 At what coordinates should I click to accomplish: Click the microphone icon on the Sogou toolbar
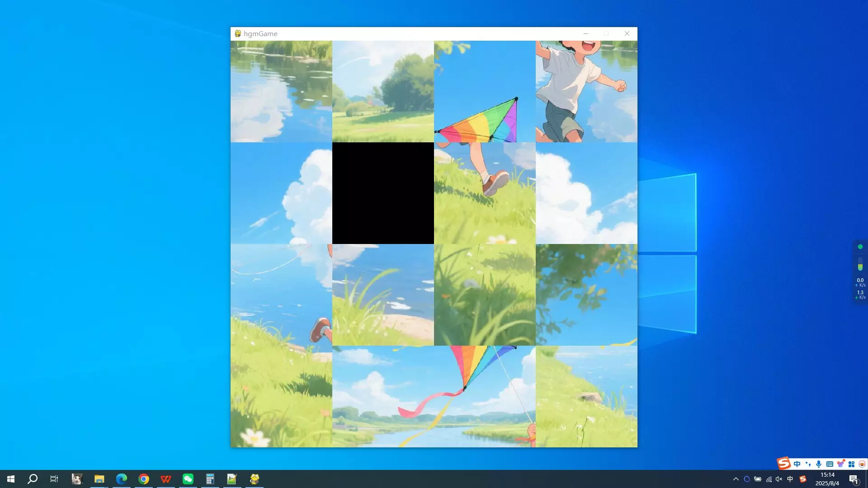818,464
